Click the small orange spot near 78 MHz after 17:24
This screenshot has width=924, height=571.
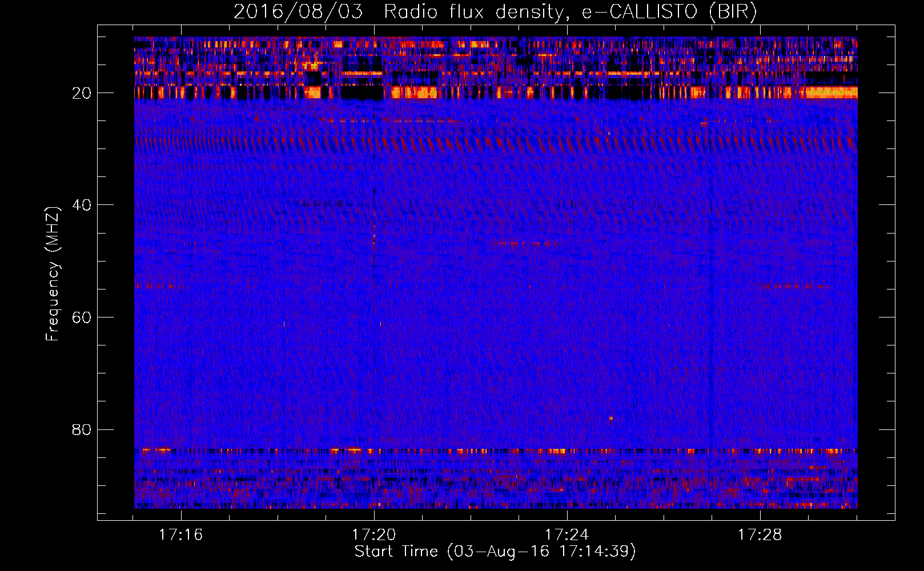click(x=611, y=419)
